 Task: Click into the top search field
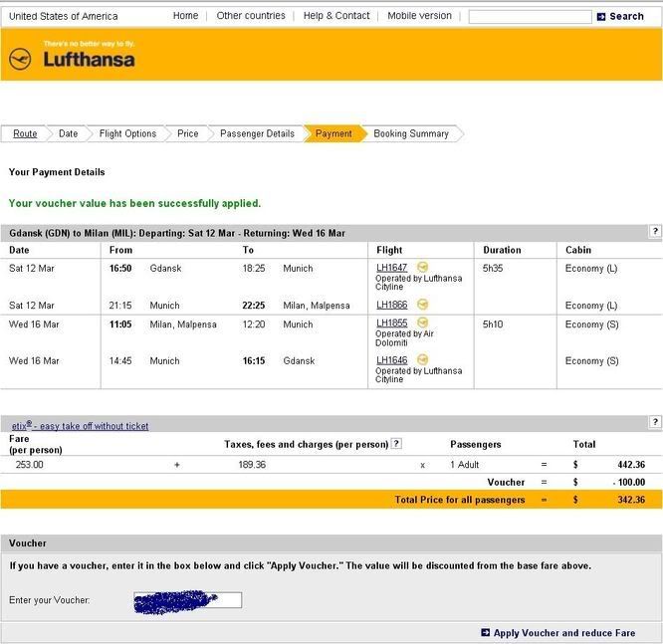tap(530, 17)
